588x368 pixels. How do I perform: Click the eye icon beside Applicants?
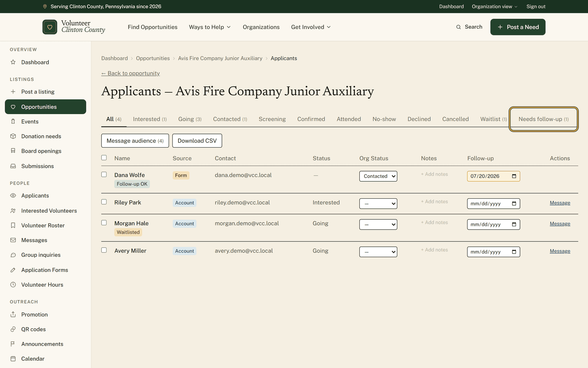[13, 196]
